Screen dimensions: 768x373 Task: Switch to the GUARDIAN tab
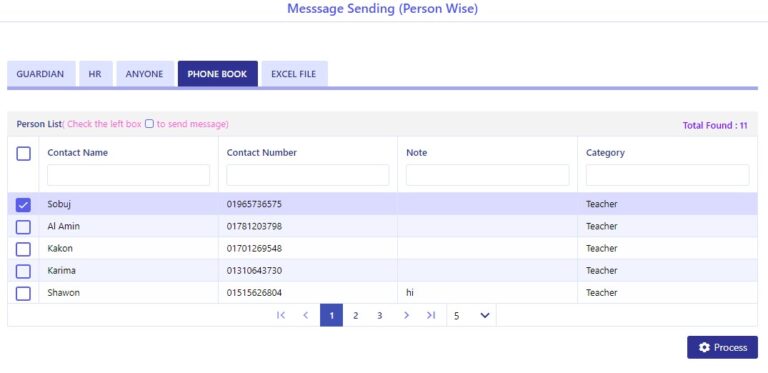(x=40, y=74)
